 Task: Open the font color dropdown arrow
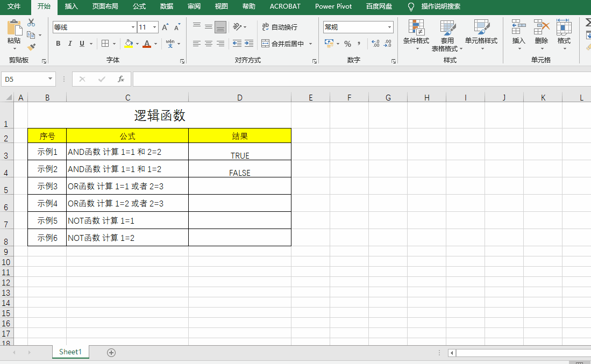155,44
